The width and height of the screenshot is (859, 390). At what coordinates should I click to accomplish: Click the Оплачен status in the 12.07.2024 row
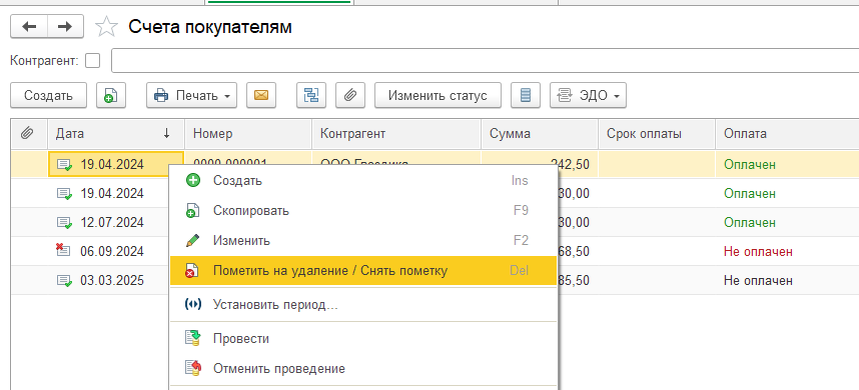[x=749, y=222]
